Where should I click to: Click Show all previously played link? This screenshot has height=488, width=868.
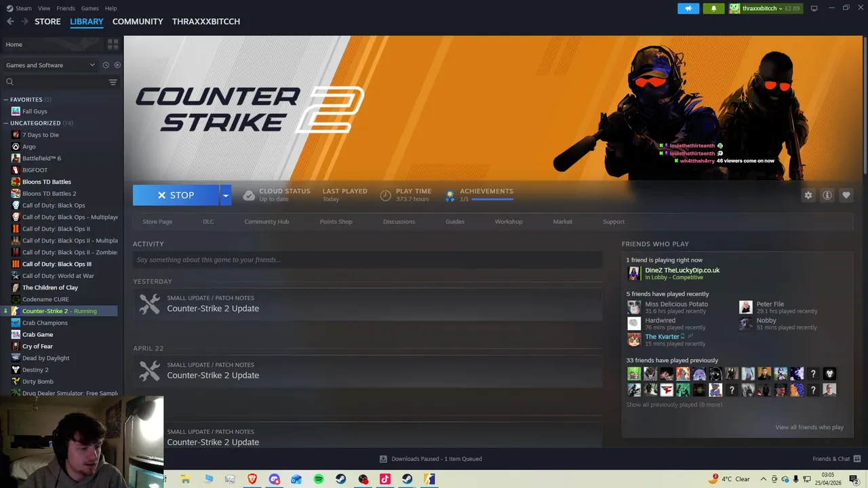pos(674,405)
